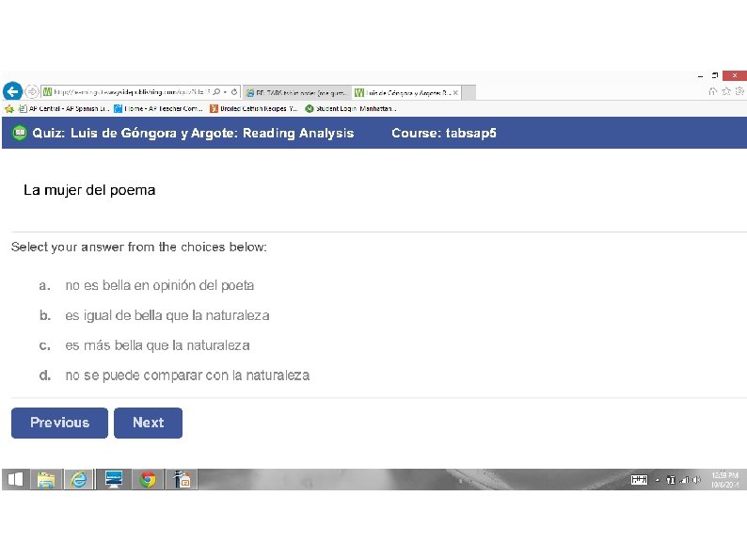This screenshot has width=747, height=560.
Task: Click the Previous button
Action: click(59, 423)
